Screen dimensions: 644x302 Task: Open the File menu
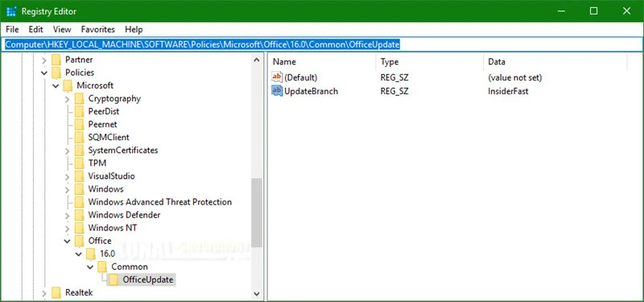coord(12,29)
